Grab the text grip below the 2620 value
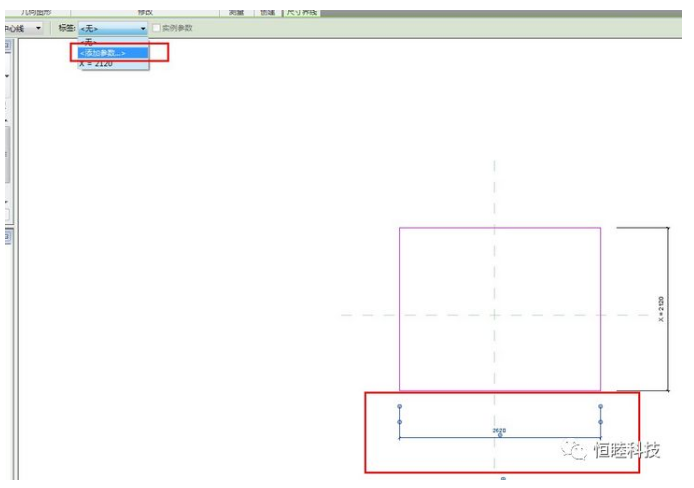 tap(500, 435)
